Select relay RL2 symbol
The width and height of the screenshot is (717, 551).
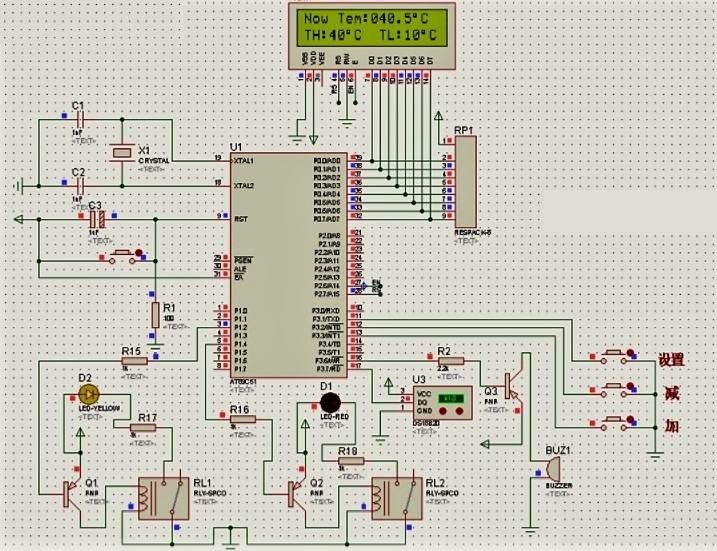pyautogui.click(x=394, y=496)
